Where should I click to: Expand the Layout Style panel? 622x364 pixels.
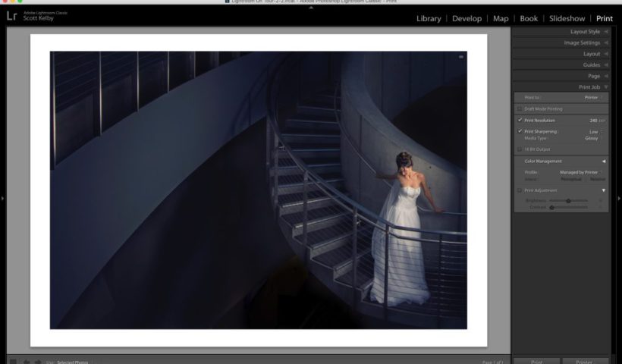(584, 32)
